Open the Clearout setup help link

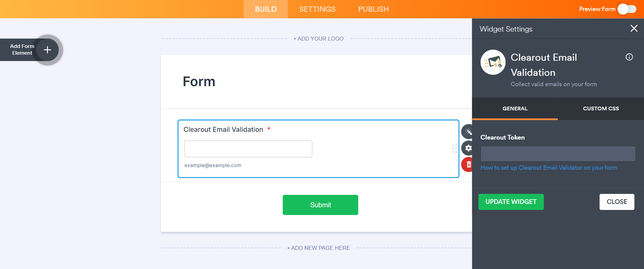[549, 168]
